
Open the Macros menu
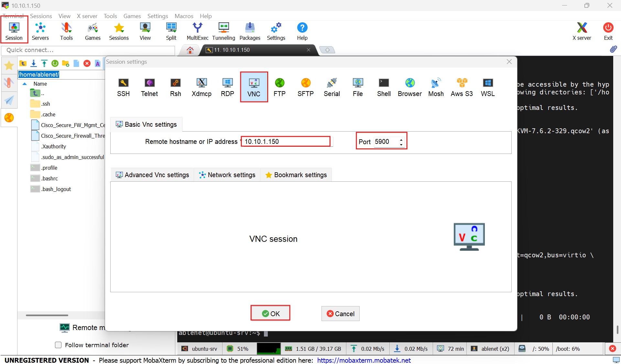[x=184, y=16]
